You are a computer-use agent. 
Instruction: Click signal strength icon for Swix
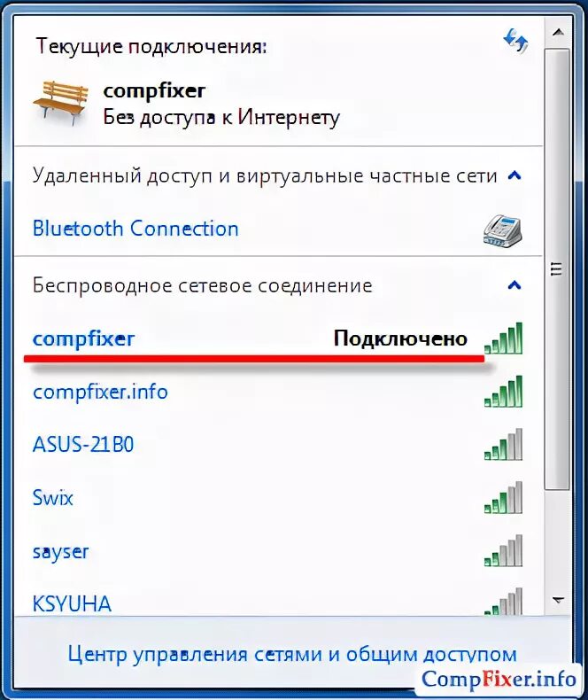pos(503,498)
